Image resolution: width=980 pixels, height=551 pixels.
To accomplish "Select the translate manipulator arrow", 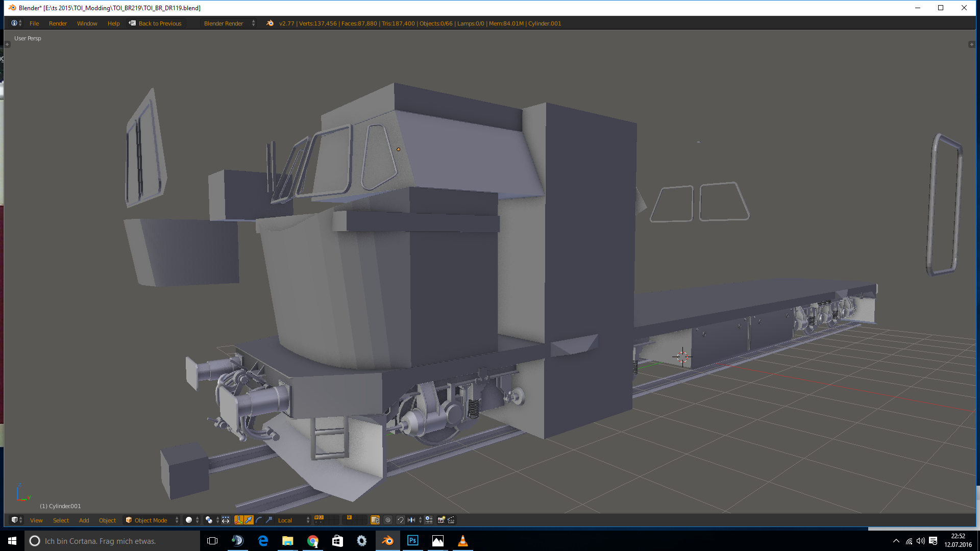I will point(249,520).
